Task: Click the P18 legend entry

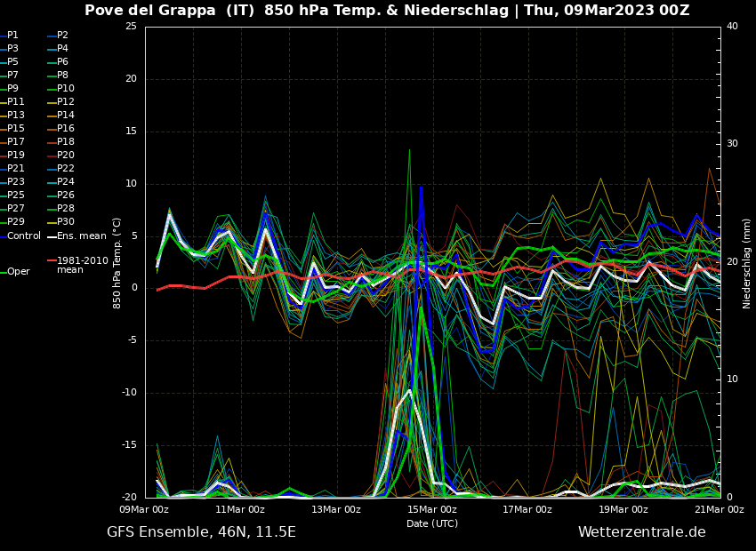Action: 60,141
